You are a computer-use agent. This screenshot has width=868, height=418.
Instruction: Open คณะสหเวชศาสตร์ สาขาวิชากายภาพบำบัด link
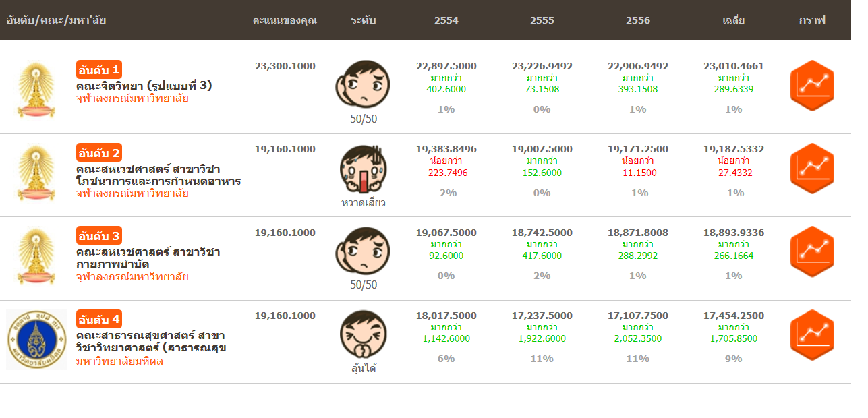point(148,258)
